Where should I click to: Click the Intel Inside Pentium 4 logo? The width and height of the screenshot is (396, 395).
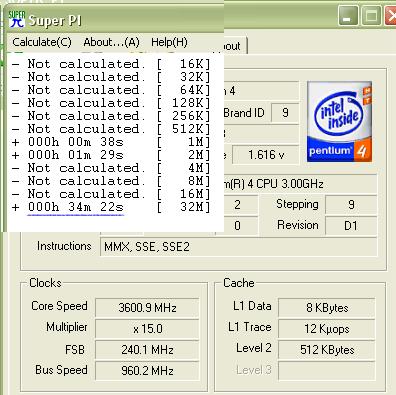[339, 122]
